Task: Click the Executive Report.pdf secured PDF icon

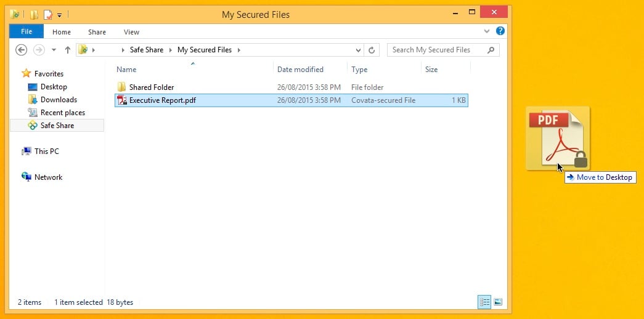Action: 122,100
